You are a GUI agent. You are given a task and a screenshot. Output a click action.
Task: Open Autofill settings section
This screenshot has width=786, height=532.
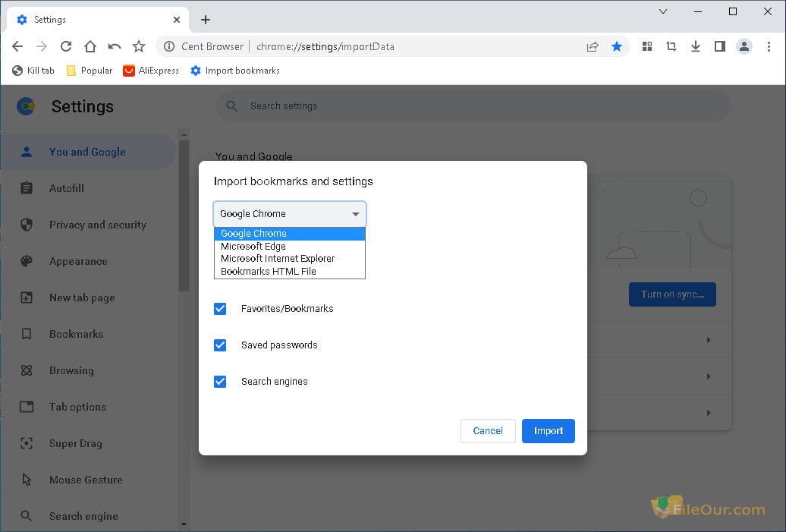coord(88,188)
